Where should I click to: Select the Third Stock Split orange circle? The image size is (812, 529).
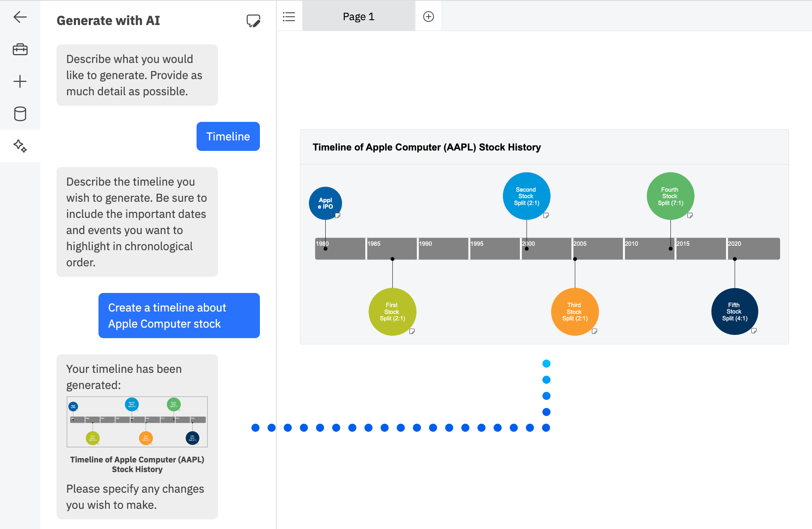coord(575,311)
